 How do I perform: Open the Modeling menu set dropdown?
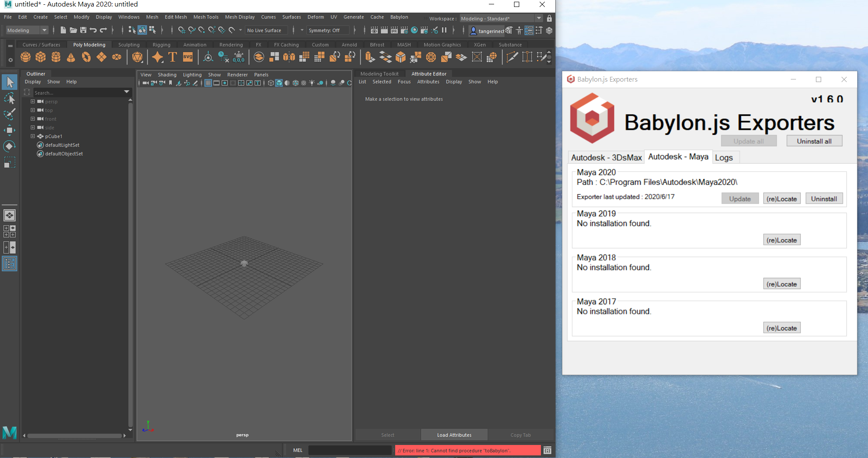click(x=27, y=30)
